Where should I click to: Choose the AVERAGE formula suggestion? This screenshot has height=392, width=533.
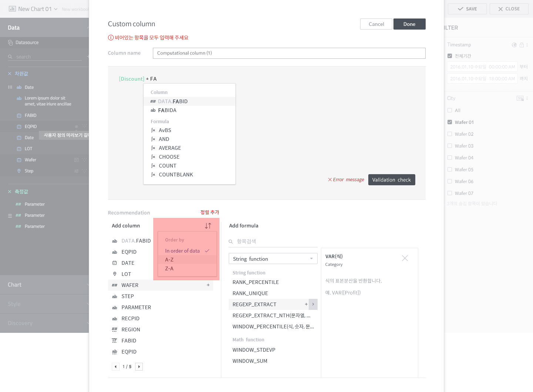[x=190, y=148]
